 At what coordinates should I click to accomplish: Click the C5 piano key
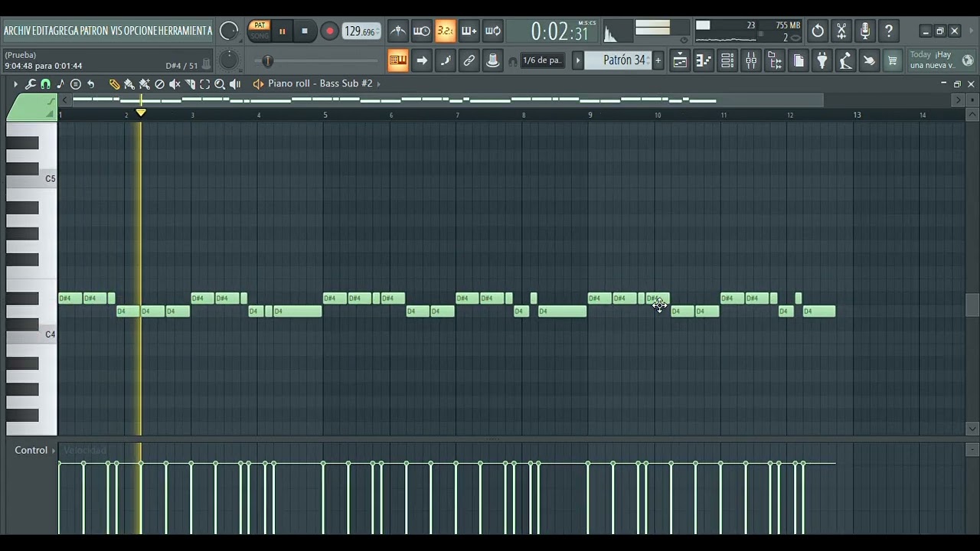(x=31, y=178)
